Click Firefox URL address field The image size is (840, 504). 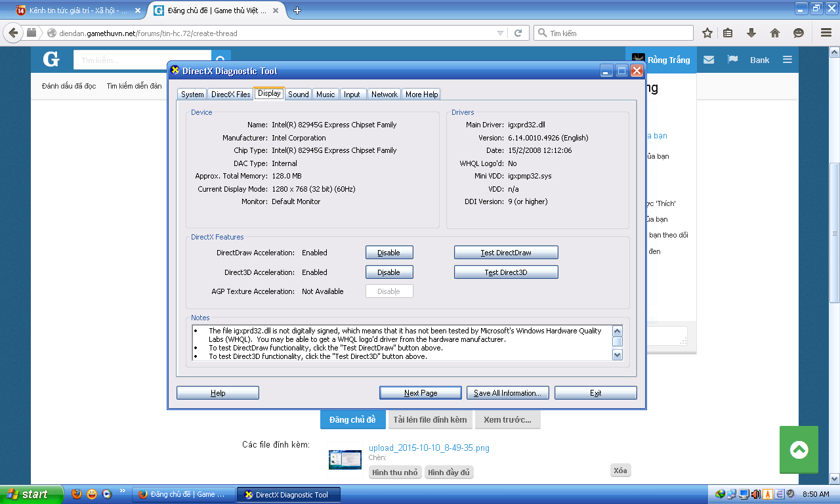coord(276,33)
